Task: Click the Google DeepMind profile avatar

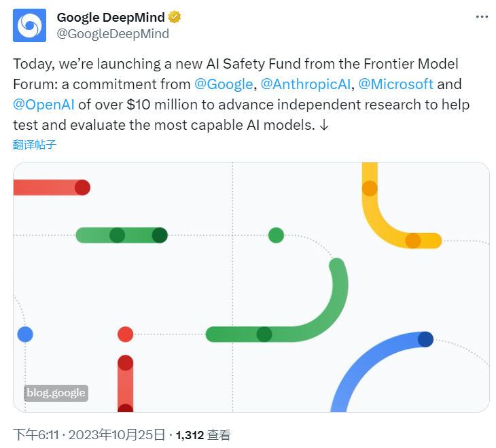Action: [30, 25]
